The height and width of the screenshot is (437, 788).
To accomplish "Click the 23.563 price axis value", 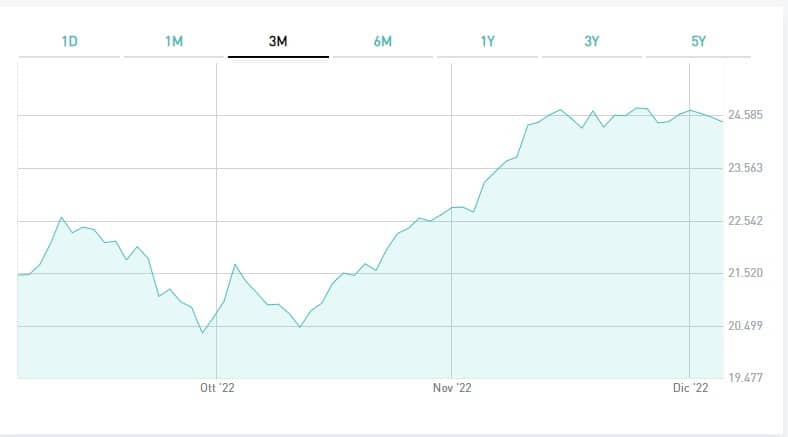I will (746, 168).
